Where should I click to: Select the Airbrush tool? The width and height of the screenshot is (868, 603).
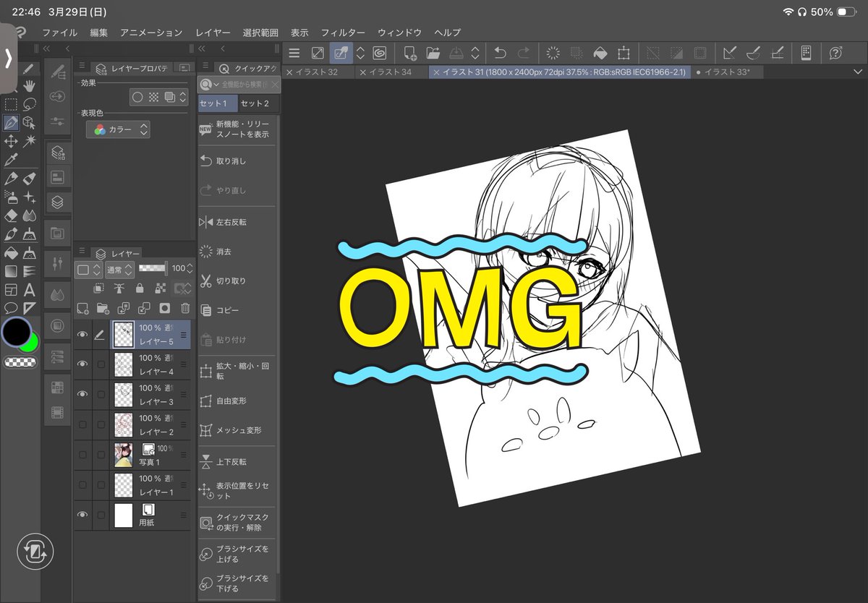pyautogui.click(x=11, y=197)
